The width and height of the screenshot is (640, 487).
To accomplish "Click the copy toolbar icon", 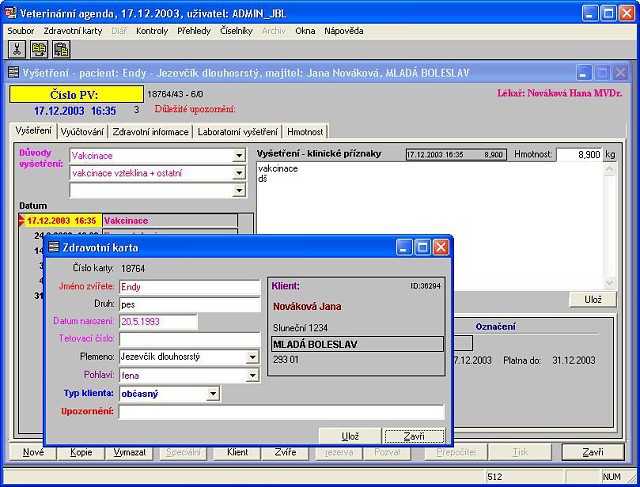I will [x=39, y=49].
